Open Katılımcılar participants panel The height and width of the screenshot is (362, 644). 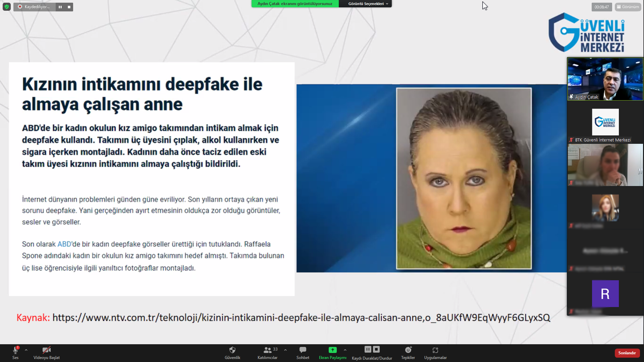coord(268,353)
